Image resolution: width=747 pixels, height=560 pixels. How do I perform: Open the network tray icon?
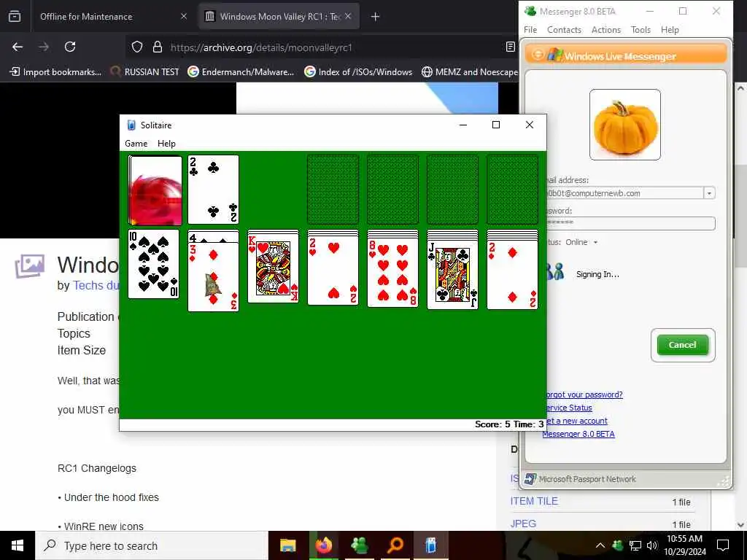[x=635, y=545]
